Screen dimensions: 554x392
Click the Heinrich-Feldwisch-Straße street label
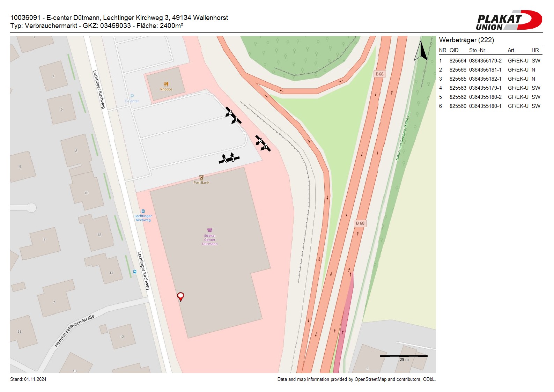click(74, 331)
